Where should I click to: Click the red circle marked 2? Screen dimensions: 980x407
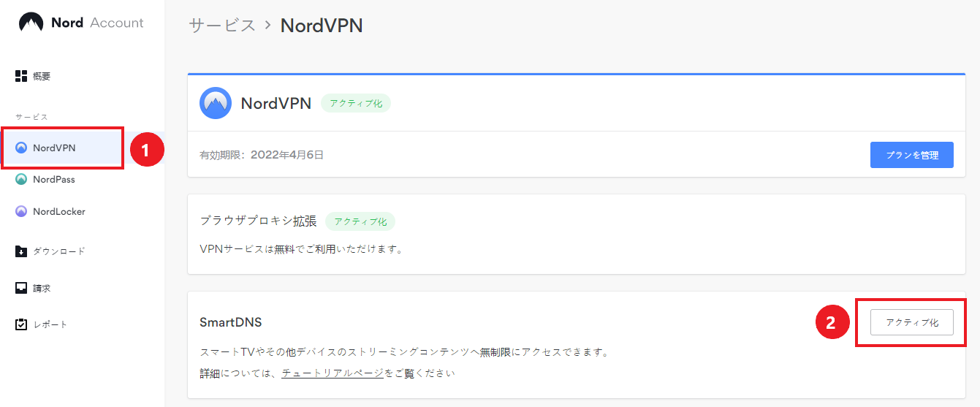(832, 323)
